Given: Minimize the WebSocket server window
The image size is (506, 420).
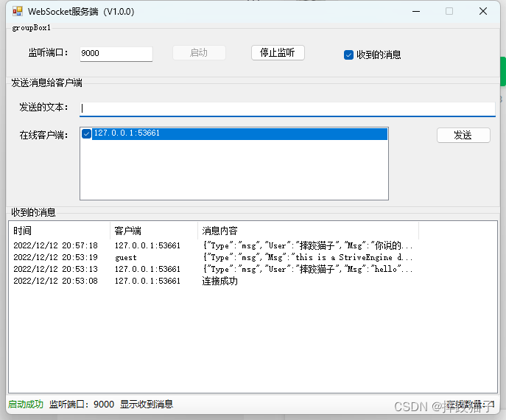Looking at the screenshot, I should click(416, 12).
